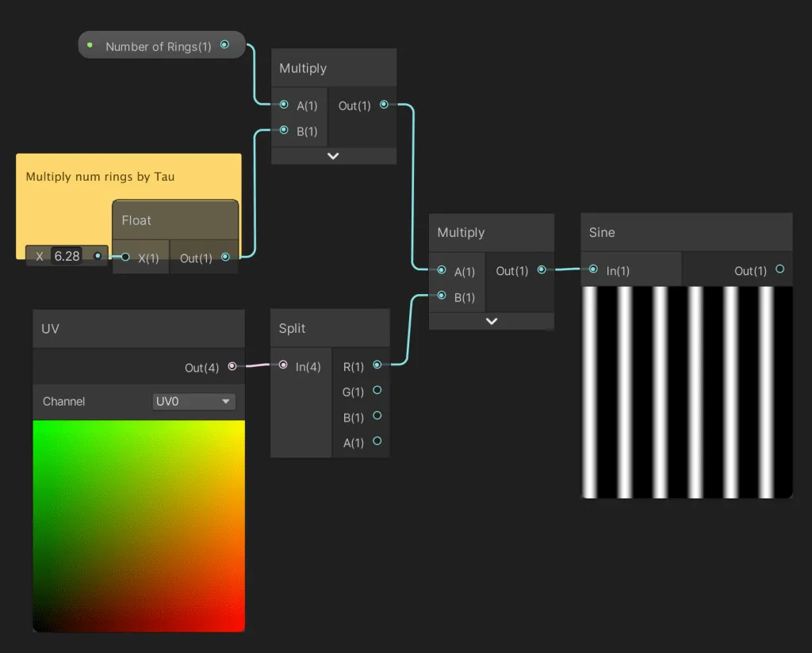The image size is (812, 653).
Task: Click the Number of Rings property node
Action: click(158, 46)
